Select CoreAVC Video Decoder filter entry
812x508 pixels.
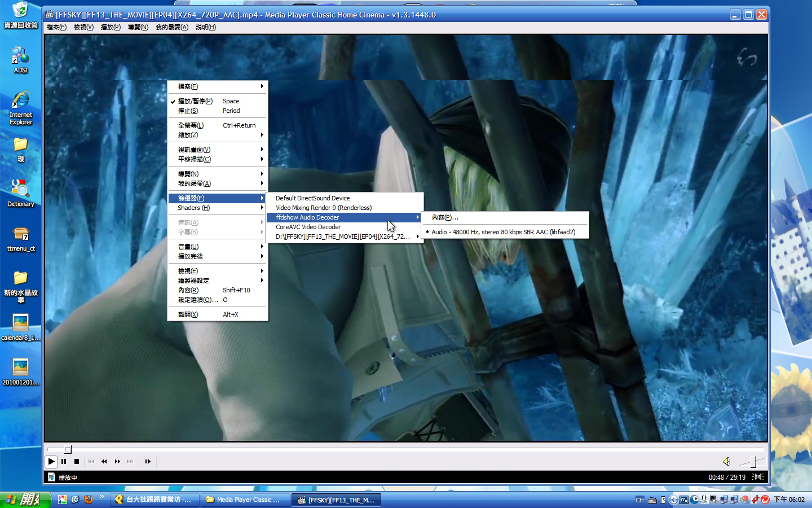(x=308, y=227)
